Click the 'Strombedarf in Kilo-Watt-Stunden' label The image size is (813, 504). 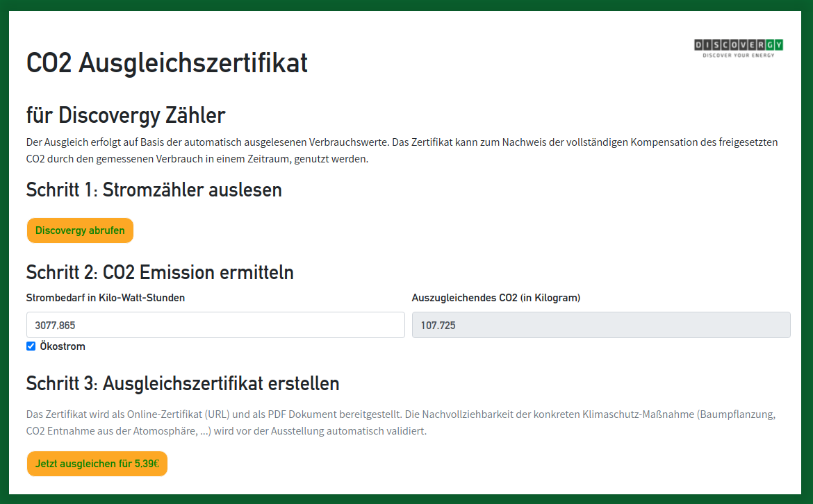106,298
